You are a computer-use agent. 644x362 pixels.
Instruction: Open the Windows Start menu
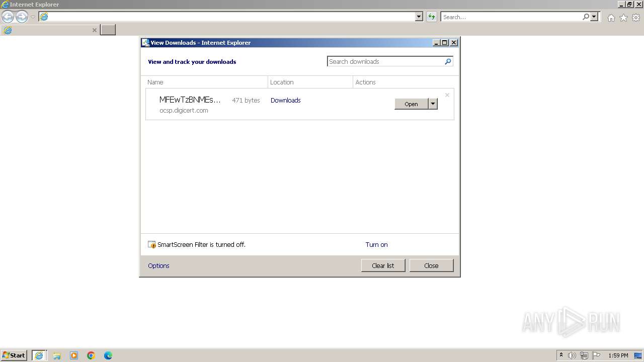(x=14, y=355)
